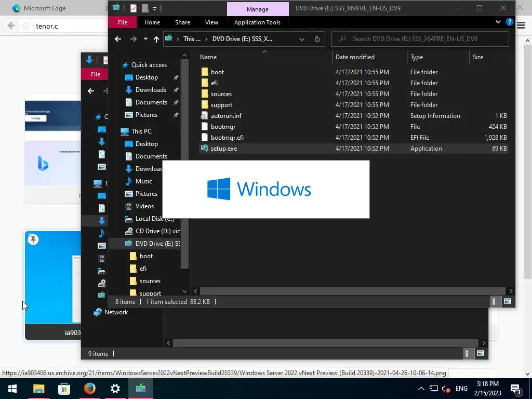Image resolution: width=532 pixels, height=399 pixels.
Task: Click the File tab in back explorer window
Action: click(x=96, y=74)
